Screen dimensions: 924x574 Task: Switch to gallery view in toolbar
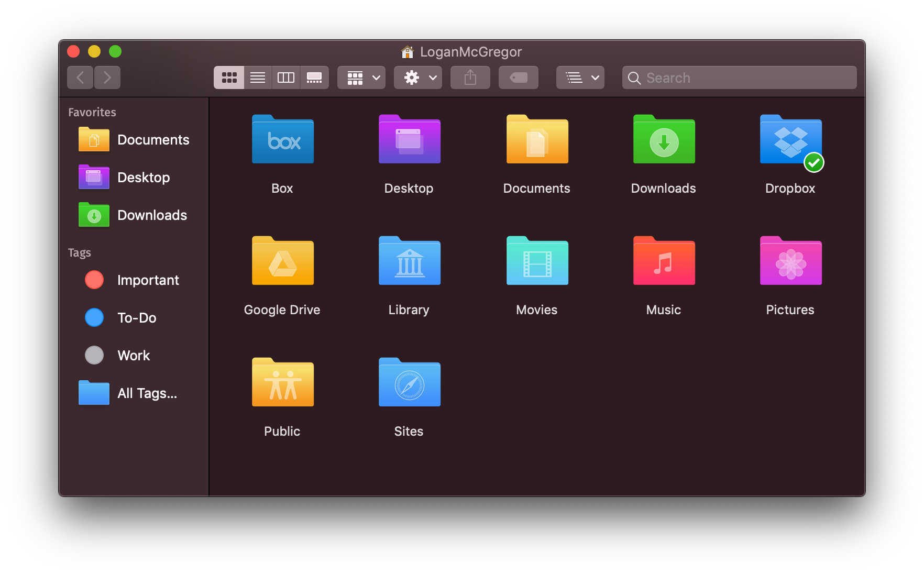pos(314,77)
